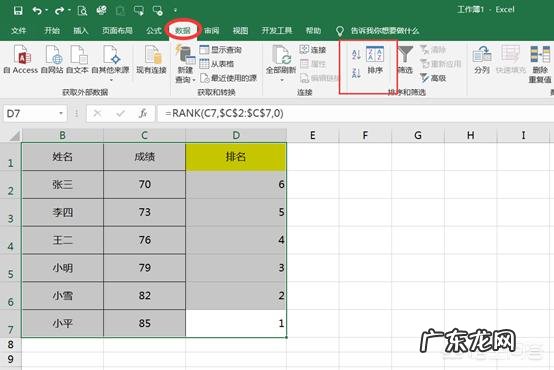Click 连接 in the connections group
Image resolution: width=554 pixels, height=370 pixels.
[x=313, y=50]
